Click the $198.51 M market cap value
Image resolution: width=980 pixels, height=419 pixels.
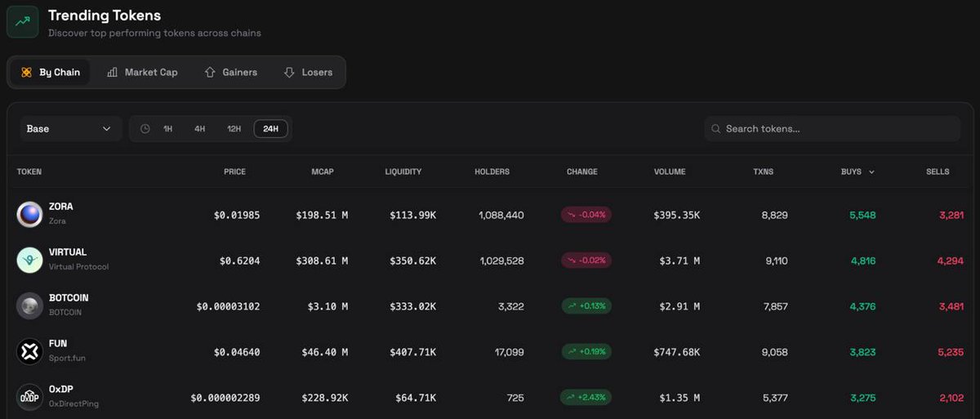click(322, 216)
